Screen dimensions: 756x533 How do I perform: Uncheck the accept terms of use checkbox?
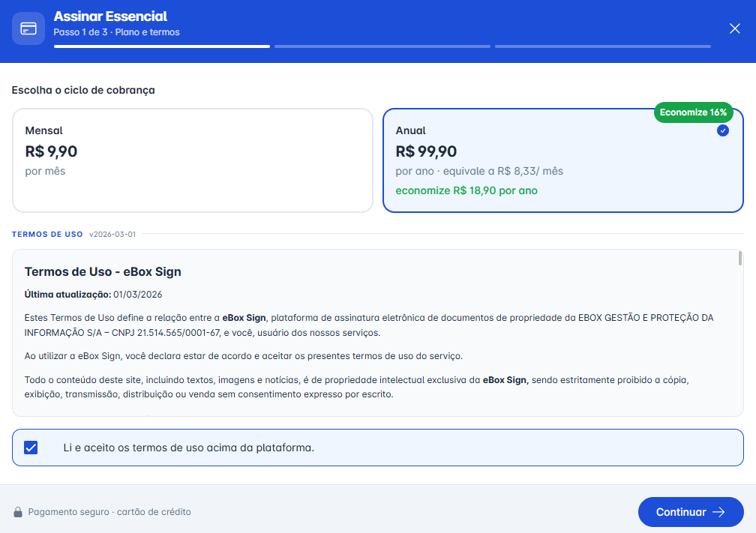31,448
